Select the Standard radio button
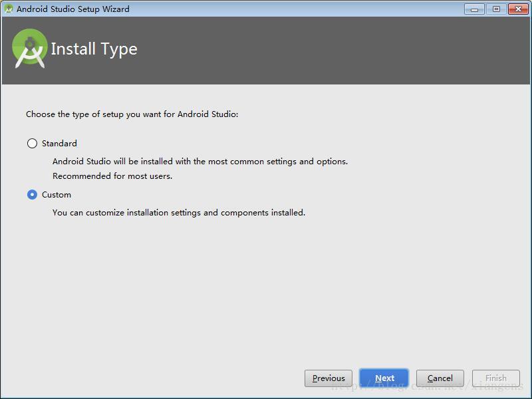Viewport: 532px width, 399px height. 32,143
